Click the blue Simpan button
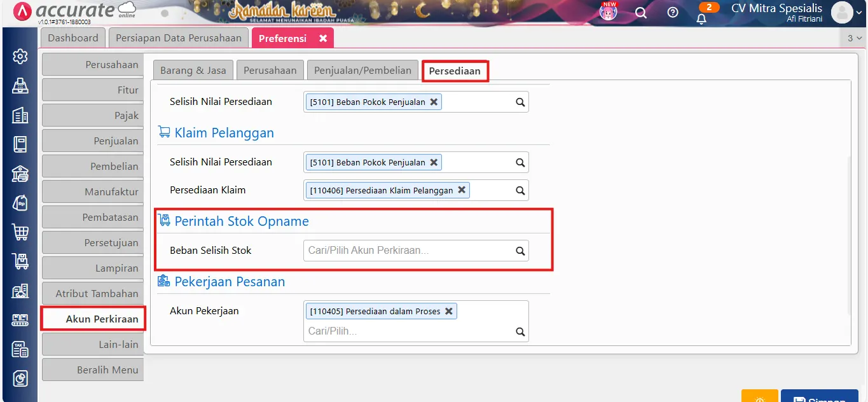This screenshot has height=402, width=868. [x=820, y=398]
